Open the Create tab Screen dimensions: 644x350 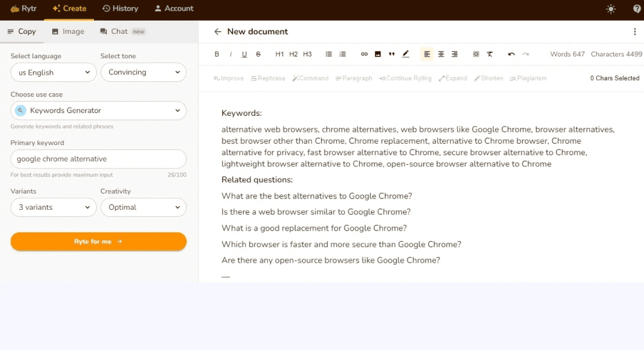(x=69, y=9)
